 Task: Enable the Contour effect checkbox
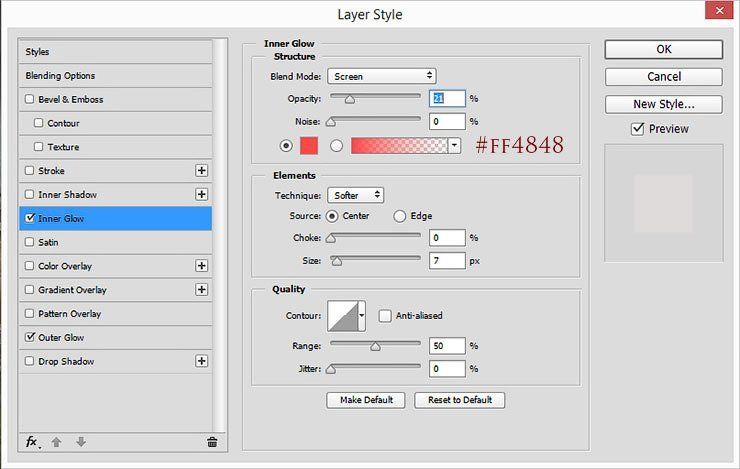click(x=39, y=123)
